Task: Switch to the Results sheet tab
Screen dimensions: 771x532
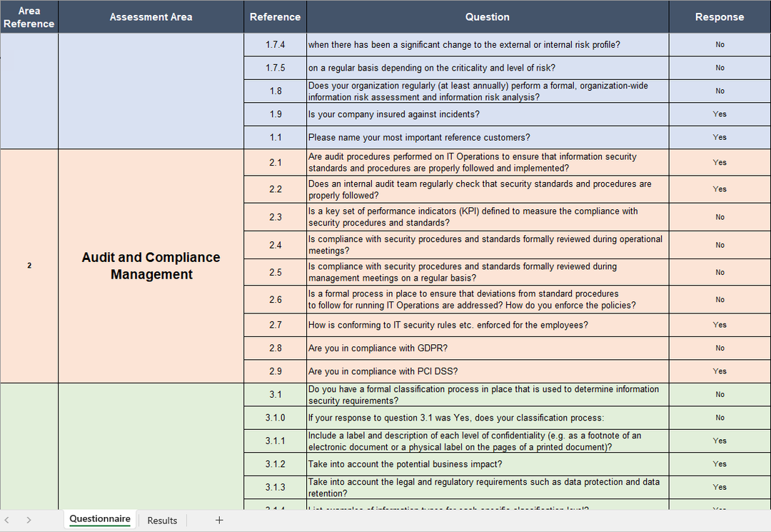Action: (x=162, y=520)
